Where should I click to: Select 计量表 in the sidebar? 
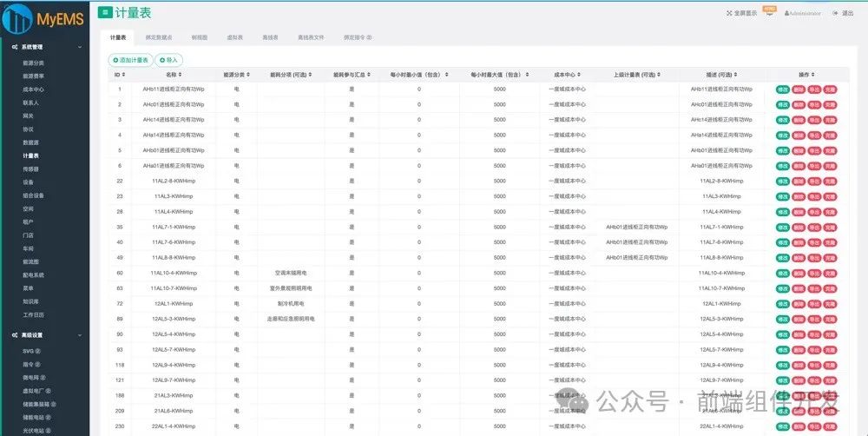click(x=31, y=155)
